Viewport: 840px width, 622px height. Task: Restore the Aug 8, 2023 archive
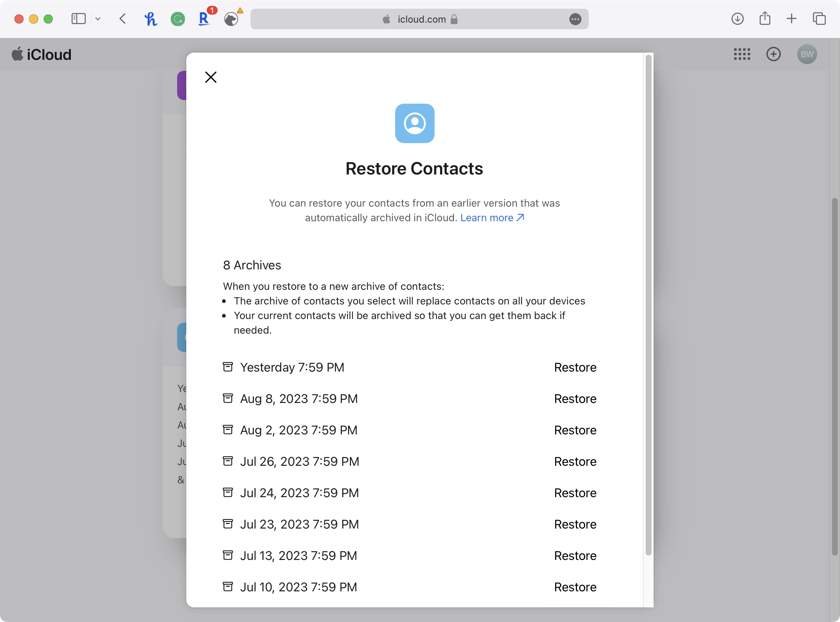(x=575, y=399)
